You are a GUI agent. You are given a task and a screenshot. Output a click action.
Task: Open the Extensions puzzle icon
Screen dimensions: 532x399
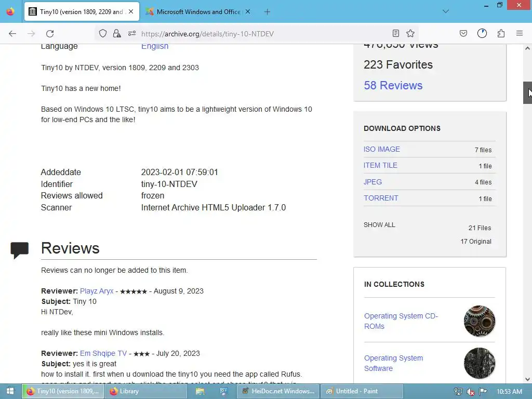[x=501, y=33]
